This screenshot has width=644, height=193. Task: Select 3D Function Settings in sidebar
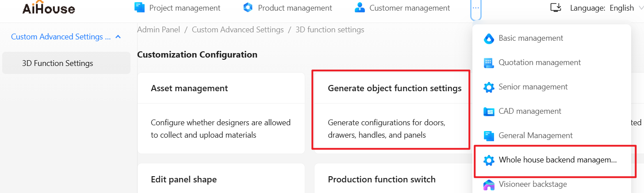[x=57, y=63]
